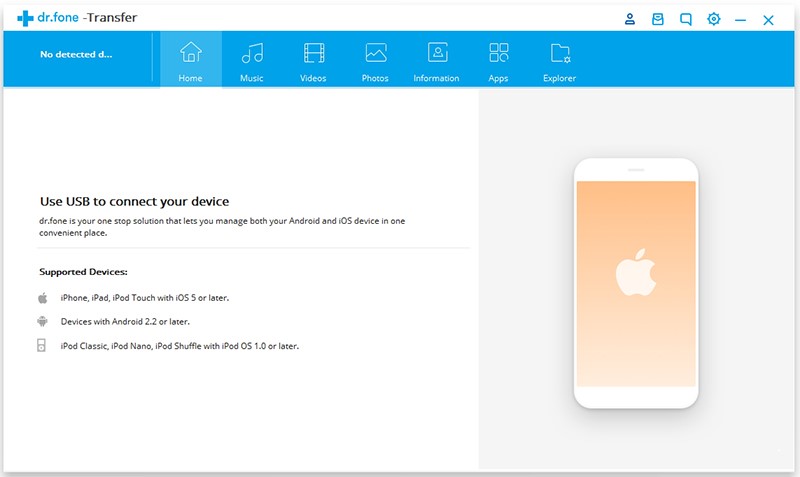Minimize the dr.fone window

click(740, 20)
